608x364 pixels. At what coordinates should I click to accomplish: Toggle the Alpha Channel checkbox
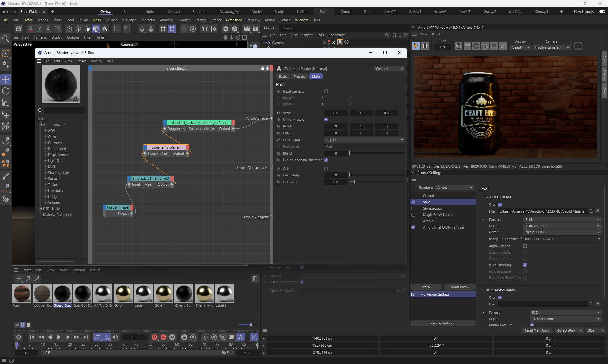[x=525, y=246]
